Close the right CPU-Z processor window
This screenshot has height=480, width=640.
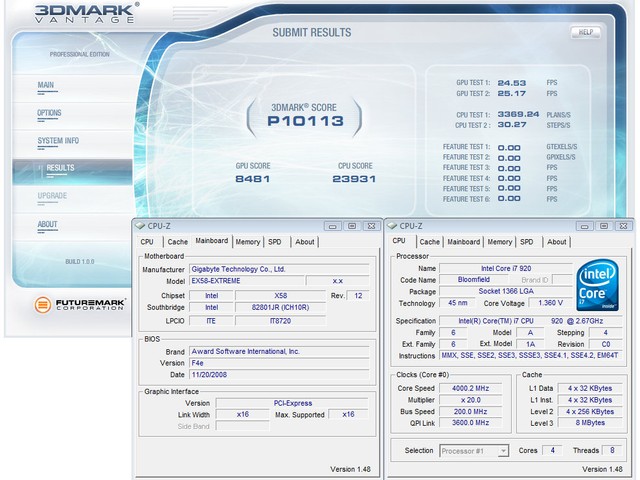coord(623,226)
